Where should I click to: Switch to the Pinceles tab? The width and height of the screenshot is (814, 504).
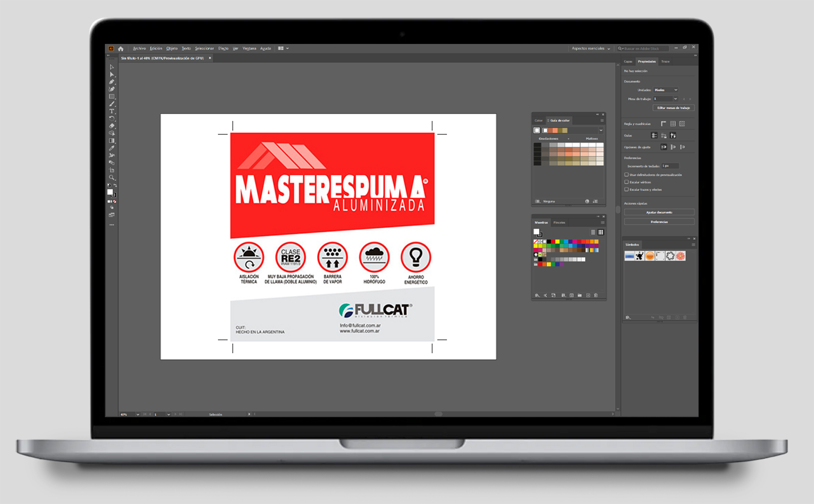click(x=559, y=223)
